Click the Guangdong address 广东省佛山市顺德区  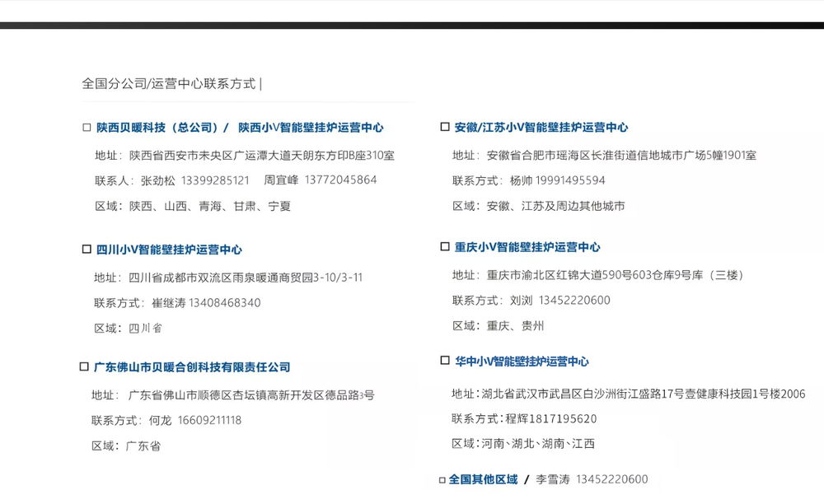[x=251, y=394]
